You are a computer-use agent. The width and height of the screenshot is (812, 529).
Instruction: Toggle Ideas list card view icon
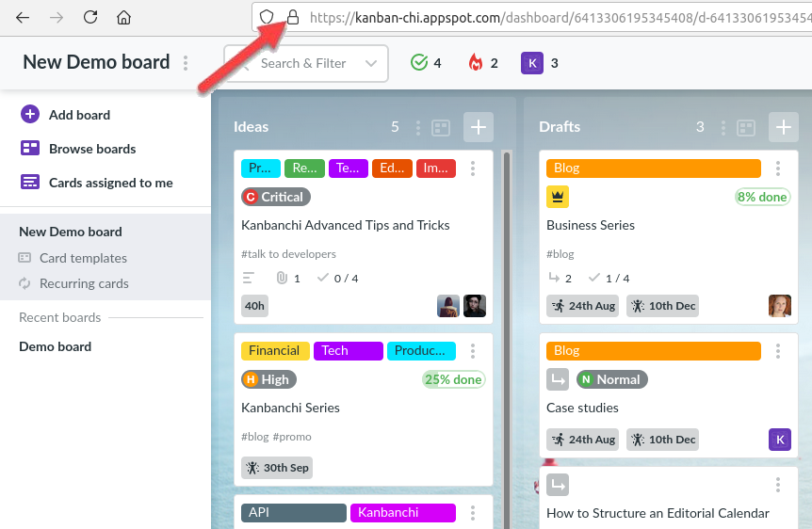point(441,127)
